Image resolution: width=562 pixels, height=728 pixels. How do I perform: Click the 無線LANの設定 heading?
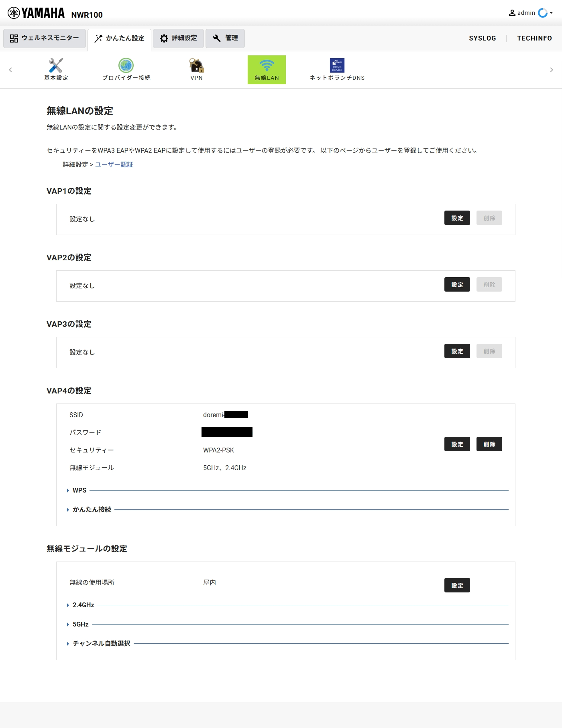click(80, 111)
